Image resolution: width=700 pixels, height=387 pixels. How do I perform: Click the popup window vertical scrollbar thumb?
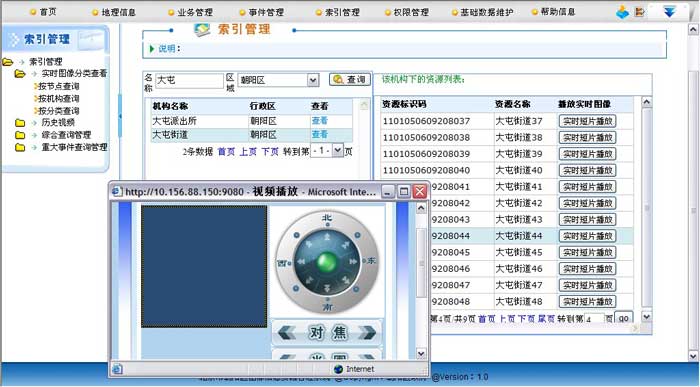pyautogui.click(x=421, y=263)
